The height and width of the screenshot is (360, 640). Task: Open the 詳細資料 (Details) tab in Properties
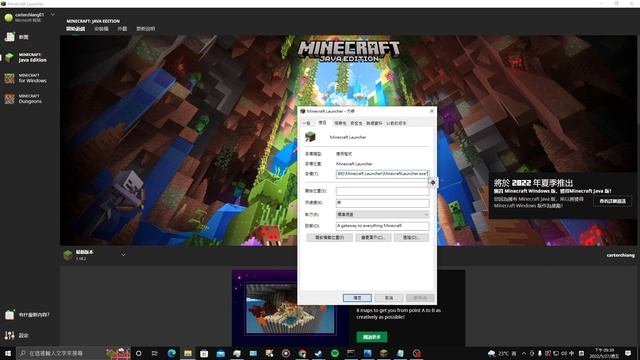374,123
